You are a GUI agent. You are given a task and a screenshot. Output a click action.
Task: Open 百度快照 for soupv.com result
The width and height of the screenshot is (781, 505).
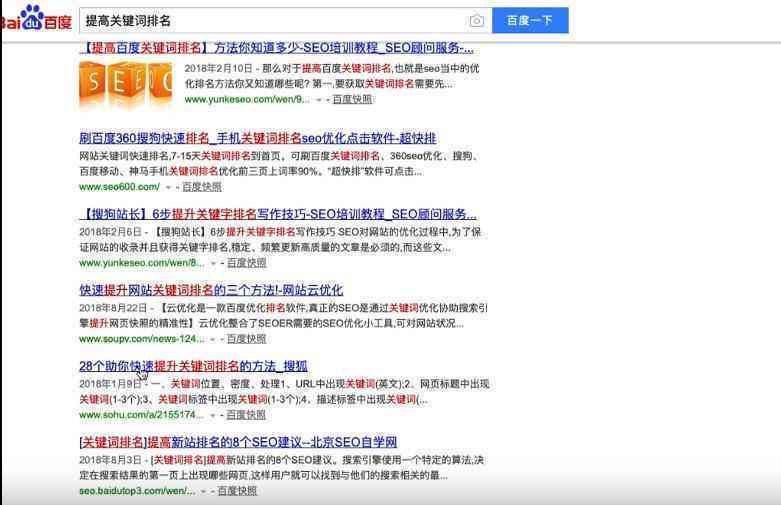(x=247, y=339)
